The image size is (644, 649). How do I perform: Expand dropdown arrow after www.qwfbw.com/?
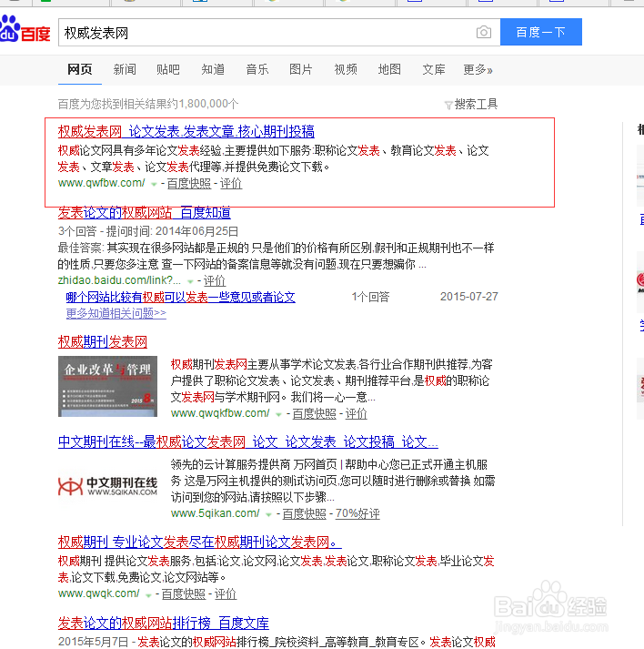pos(154,184)
